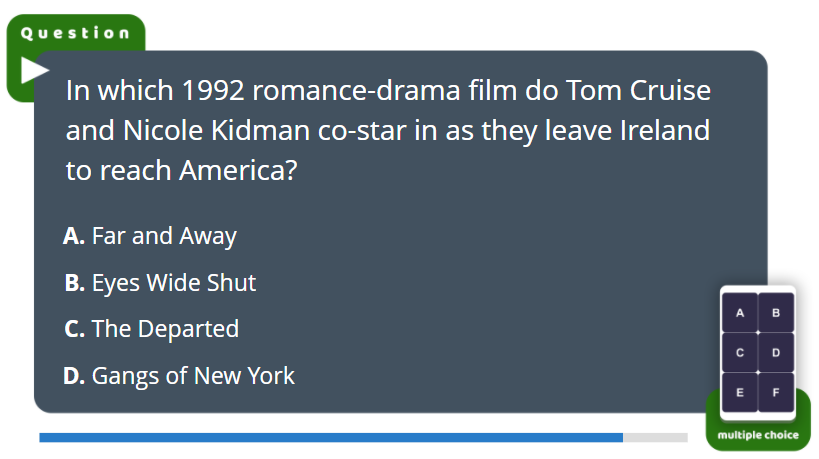Screen dimensions: 819x459
Task: Select keypad button E
Action: 740,392
